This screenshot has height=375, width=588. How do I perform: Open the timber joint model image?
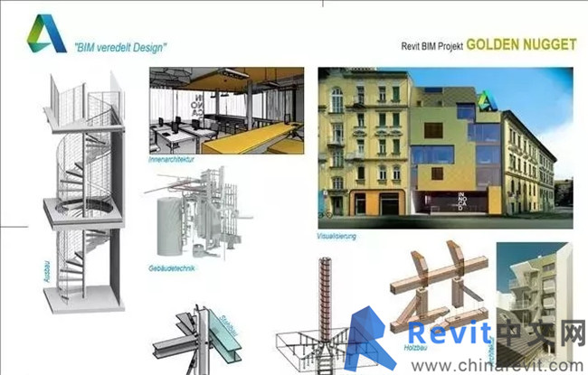click(439, 286)
